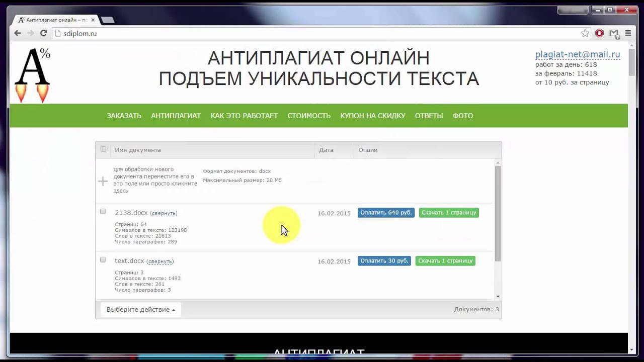Viewport: 644px width, 362px height.
Task: Open the Gmail extension icon
Action: coord(613,33)
